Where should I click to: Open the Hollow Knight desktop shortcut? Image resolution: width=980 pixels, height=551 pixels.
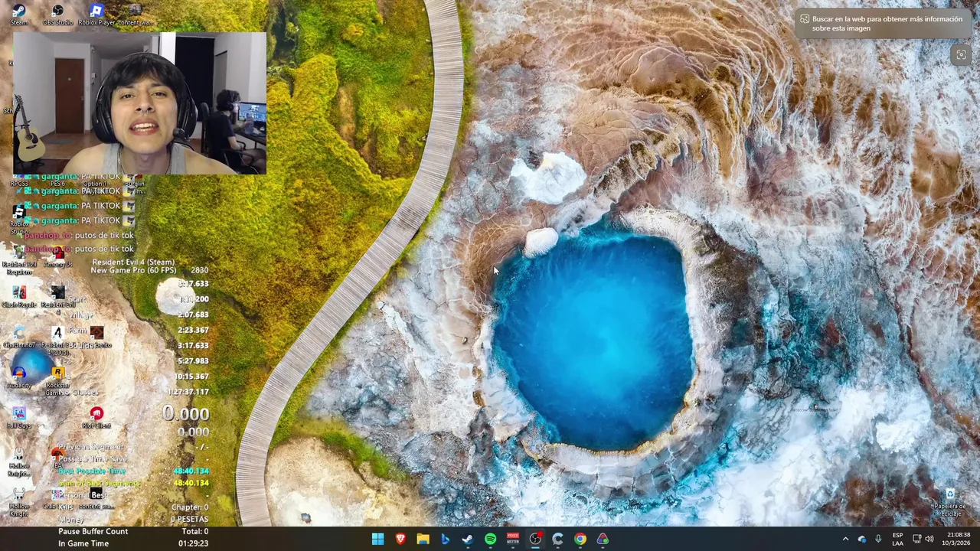pos(19,501)
